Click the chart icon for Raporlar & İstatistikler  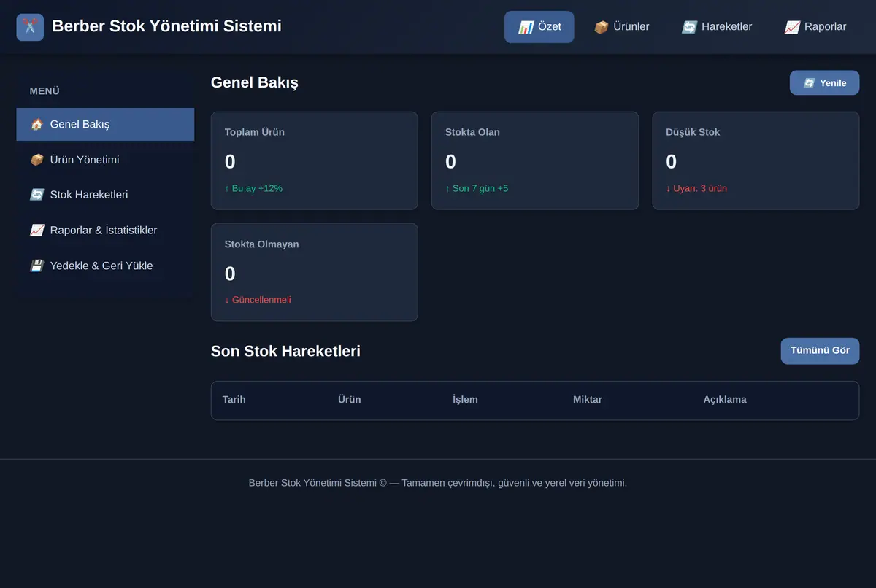pos(36,231)
